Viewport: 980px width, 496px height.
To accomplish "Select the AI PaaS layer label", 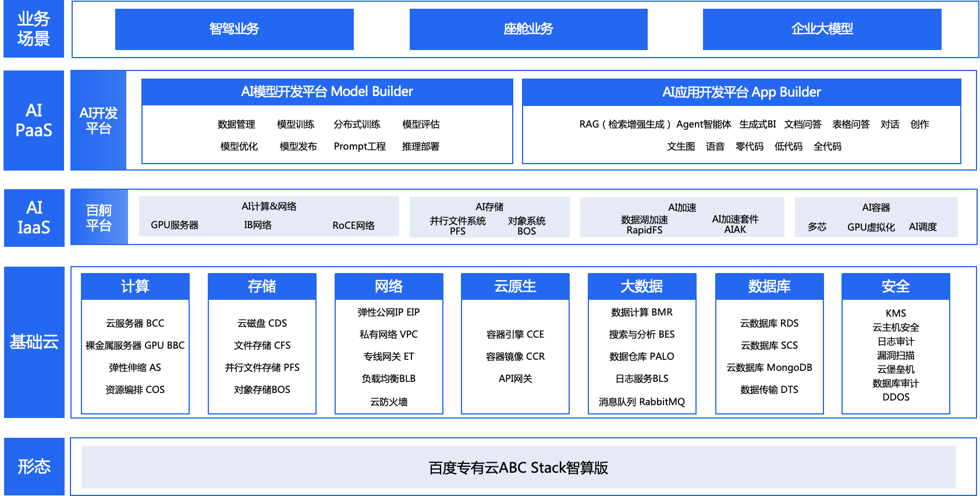I will 34,121.
